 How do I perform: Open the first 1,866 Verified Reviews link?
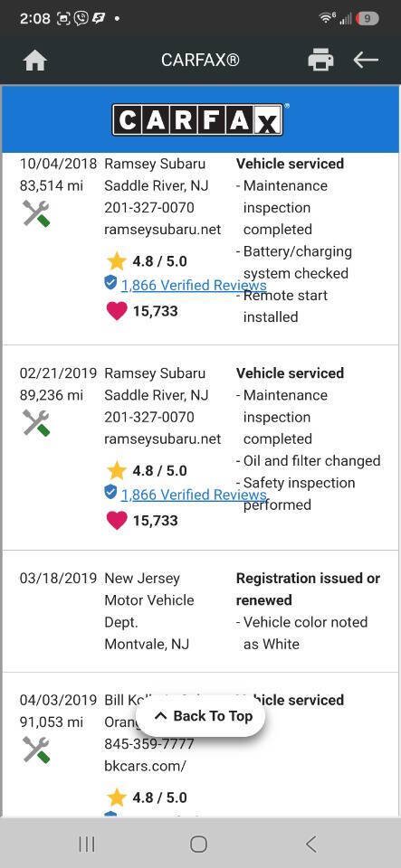click(x=194, y=286)
